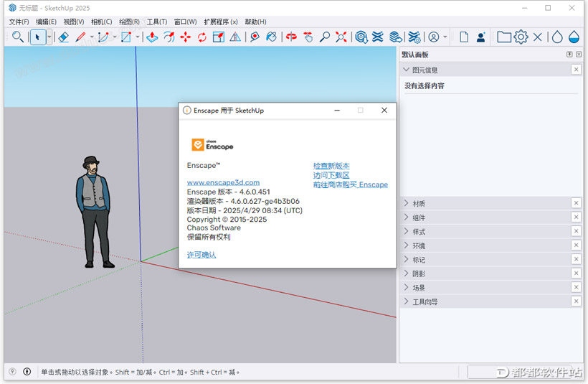588x384 pixels.
Task: Open Extension Manager gear icon
Action: (414, 37)
